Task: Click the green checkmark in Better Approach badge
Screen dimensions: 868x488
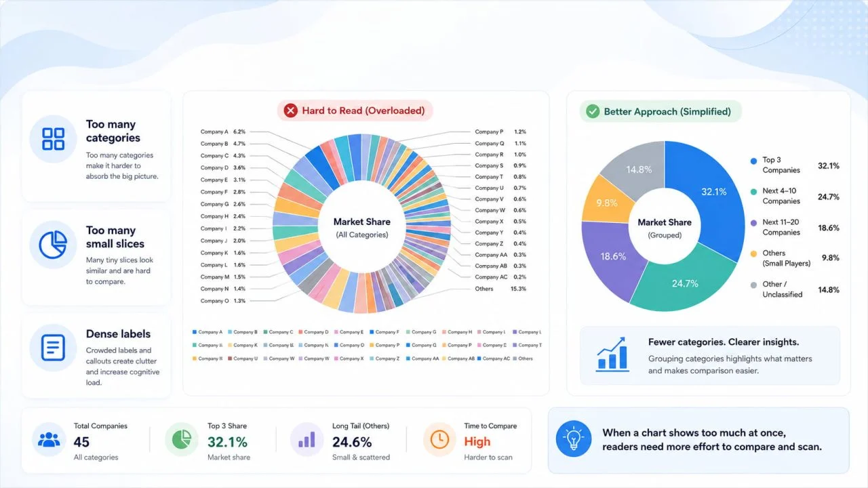Action: (593, 111)
